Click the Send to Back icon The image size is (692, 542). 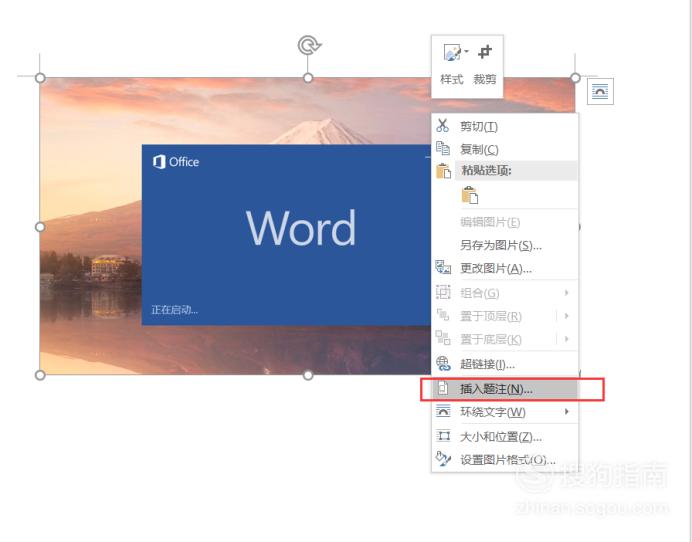(x=443, y=338)
